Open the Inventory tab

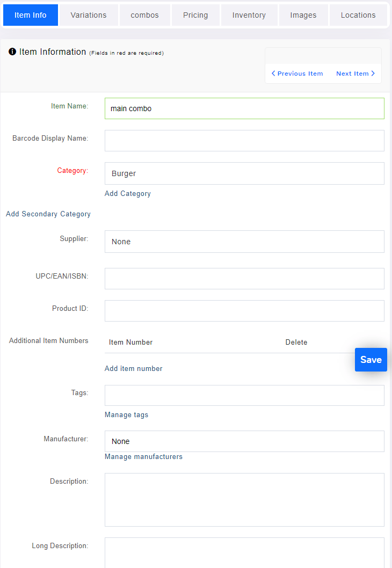click(249, 15)
